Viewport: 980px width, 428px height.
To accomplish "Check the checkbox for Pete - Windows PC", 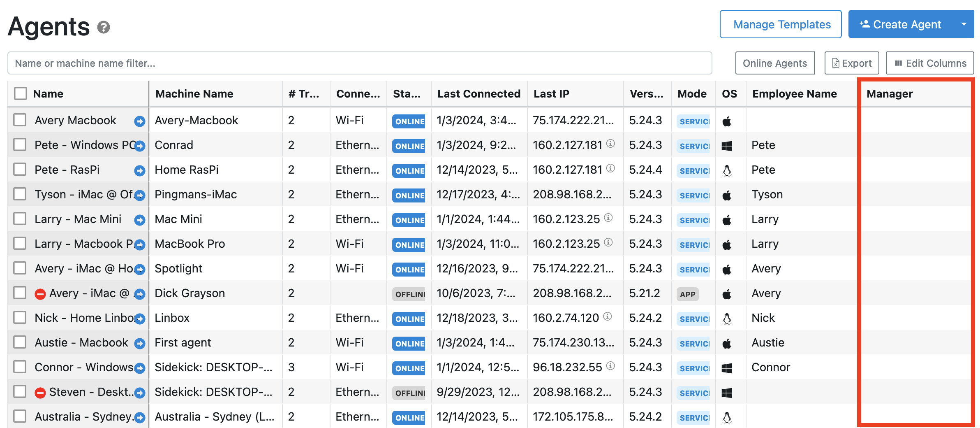I will click(20, 145).
